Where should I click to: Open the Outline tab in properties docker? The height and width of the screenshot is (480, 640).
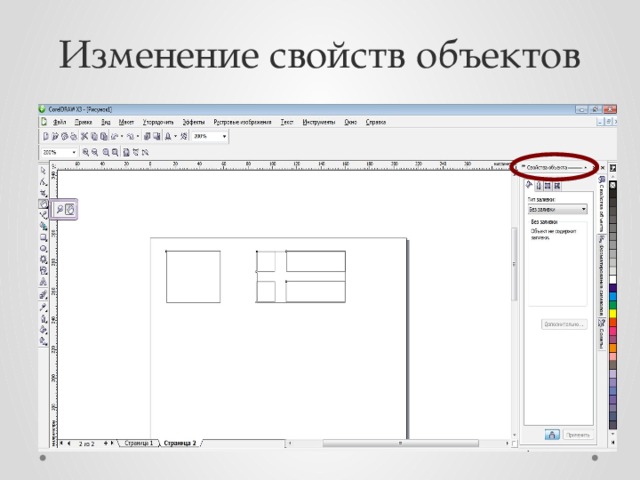click(x=539, y=186)
